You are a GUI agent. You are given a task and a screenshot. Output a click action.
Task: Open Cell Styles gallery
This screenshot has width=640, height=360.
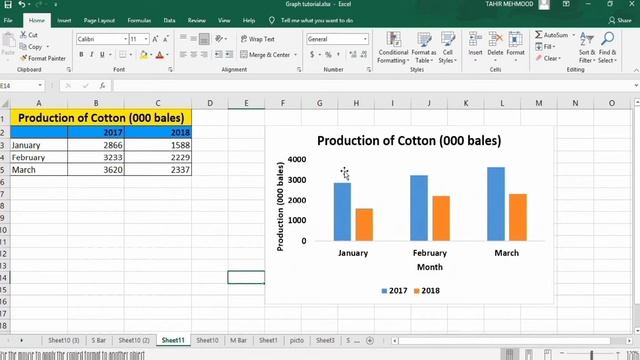point(447,48)
